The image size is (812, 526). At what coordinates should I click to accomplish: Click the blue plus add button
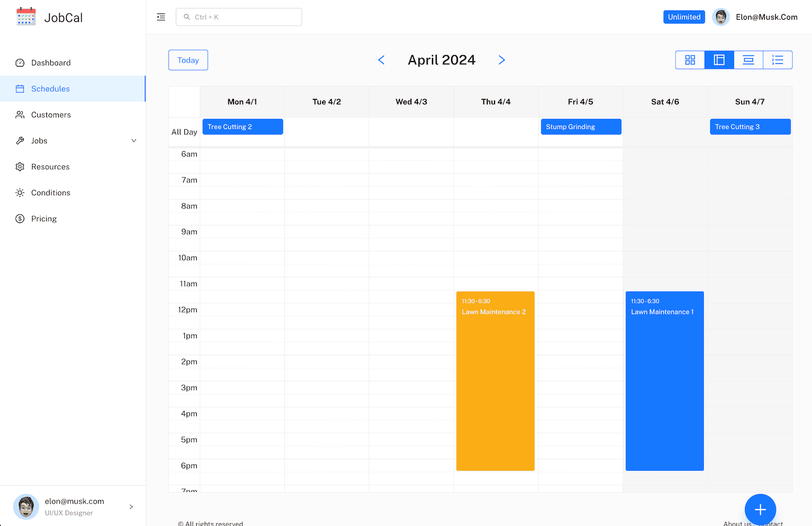point(760,509)
